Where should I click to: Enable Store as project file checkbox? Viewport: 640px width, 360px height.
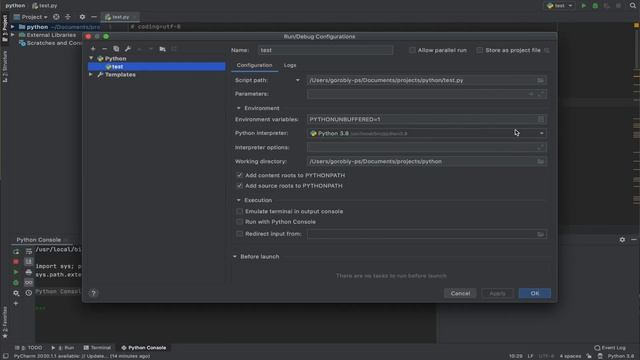480,50
